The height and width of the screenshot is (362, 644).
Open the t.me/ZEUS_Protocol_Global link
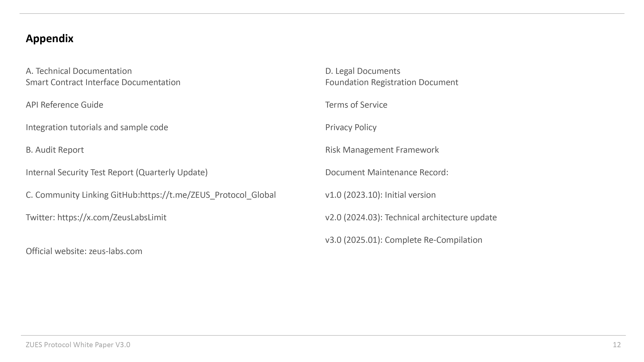tap(208, 195)
